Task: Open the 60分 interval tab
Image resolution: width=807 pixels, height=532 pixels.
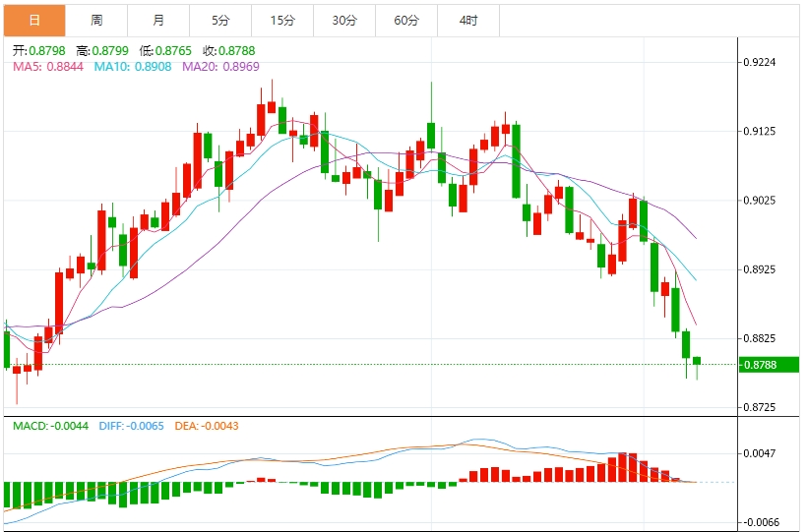Action: click(406, 21)
